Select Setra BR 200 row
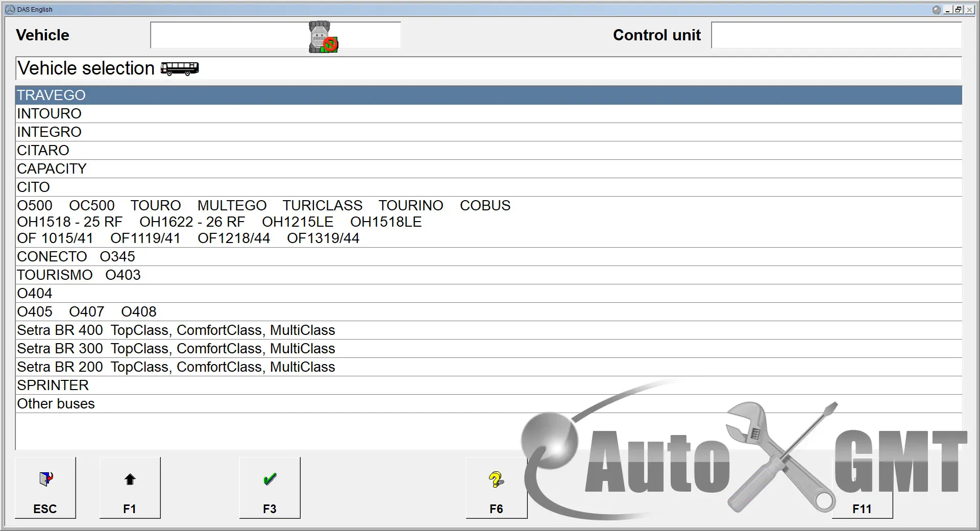Image resolution: width=980 pixels, height=531 pixels. [x=488, y=367]
